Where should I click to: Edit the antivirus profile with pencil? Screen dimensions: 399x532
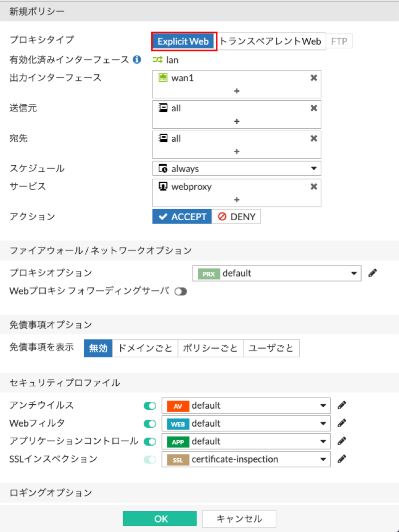pyautogui.click(x=342, y=405)
